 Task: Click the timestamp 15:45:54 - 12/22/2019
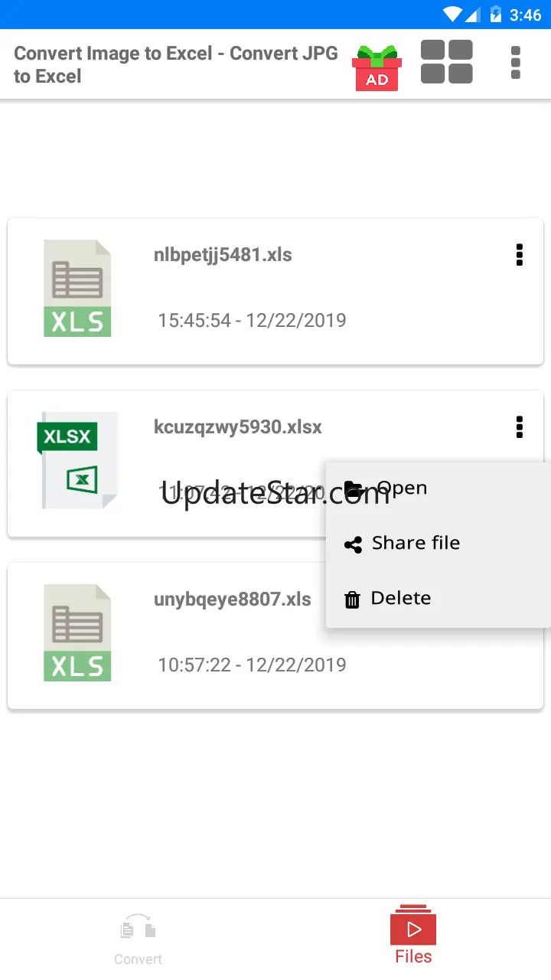click(x=252, y=320)
